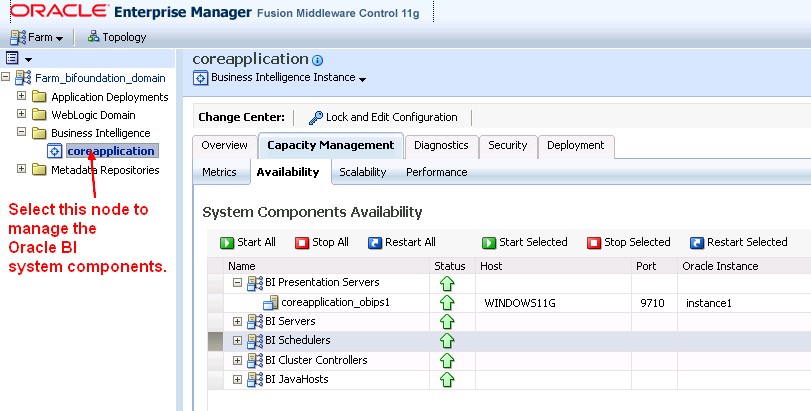Select the BI Servers row

290,321
